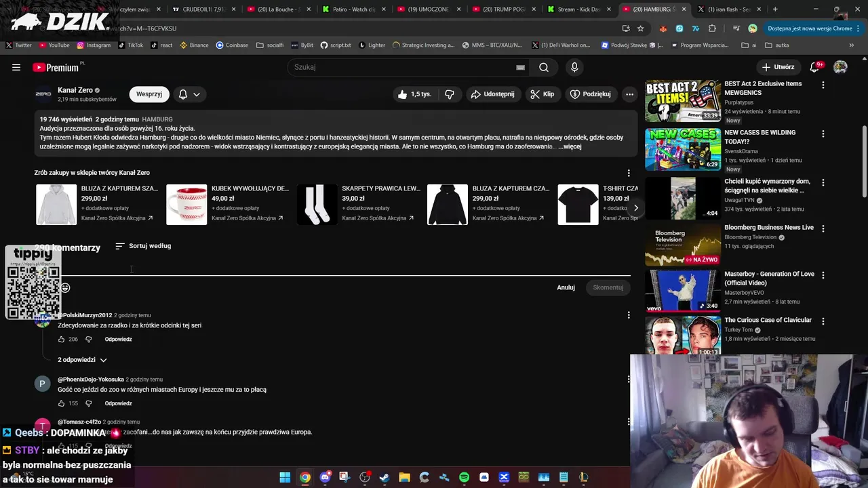Cancel the comment with Anuluj
Viewport: 868px width, 488px height.
(566, 287)
